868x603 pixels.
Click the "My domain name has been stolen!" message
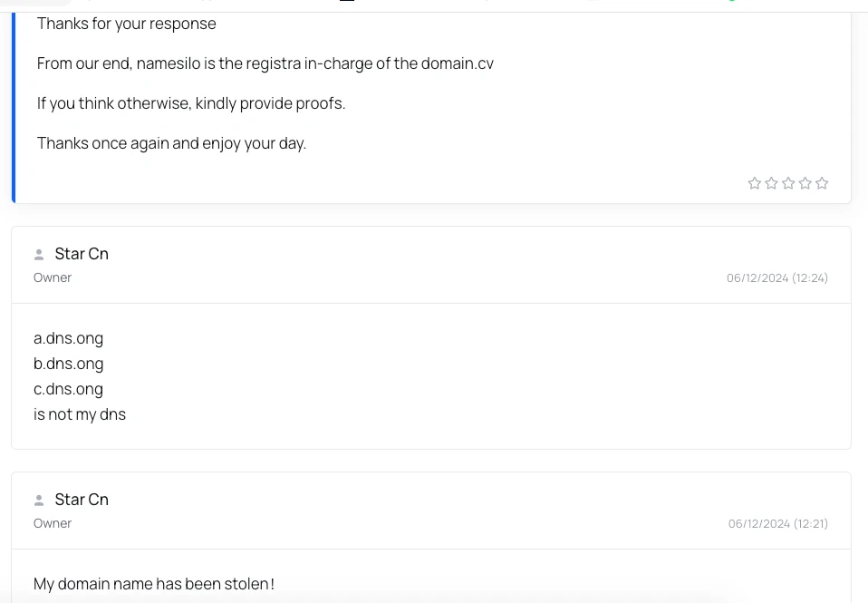click(x=154, y=584)
